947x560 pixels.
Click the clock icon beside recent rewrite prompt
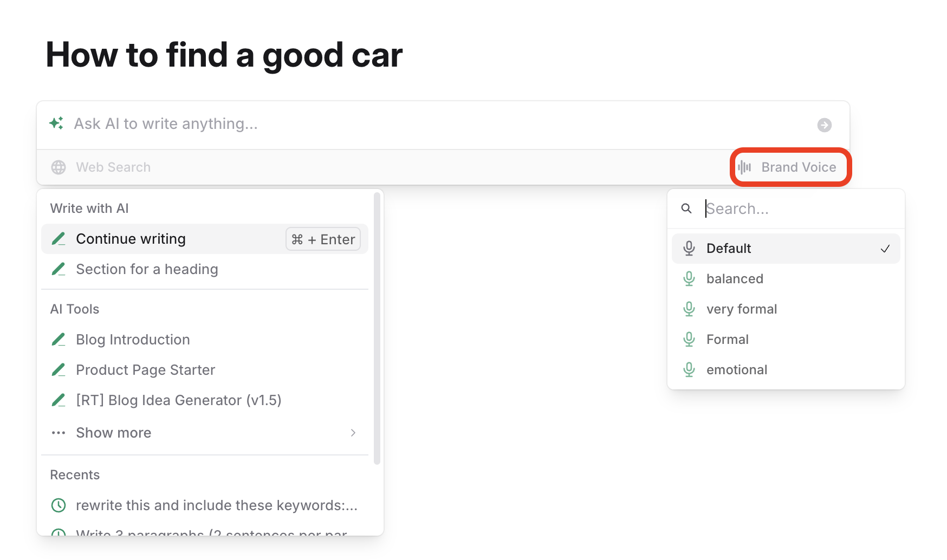click(x=59, y=505)
